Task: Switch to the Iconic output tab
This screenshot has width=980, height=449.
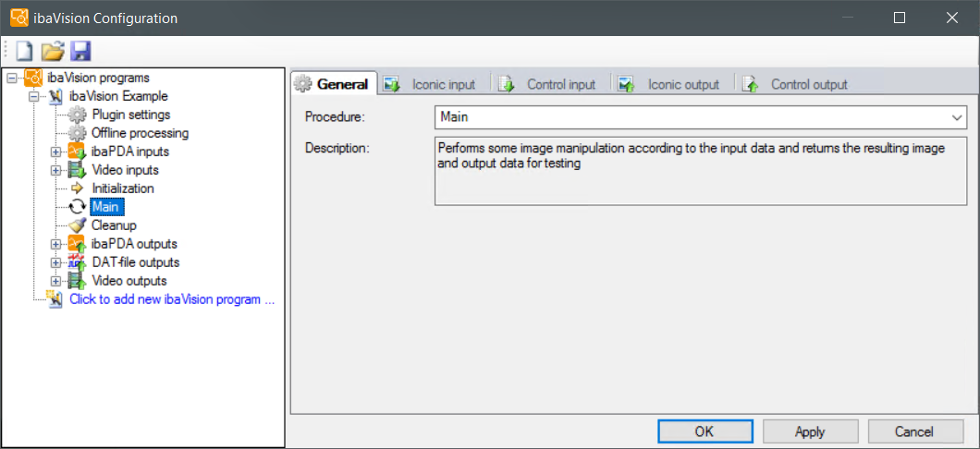Action: pyautogui.click(x=669, y=84)
